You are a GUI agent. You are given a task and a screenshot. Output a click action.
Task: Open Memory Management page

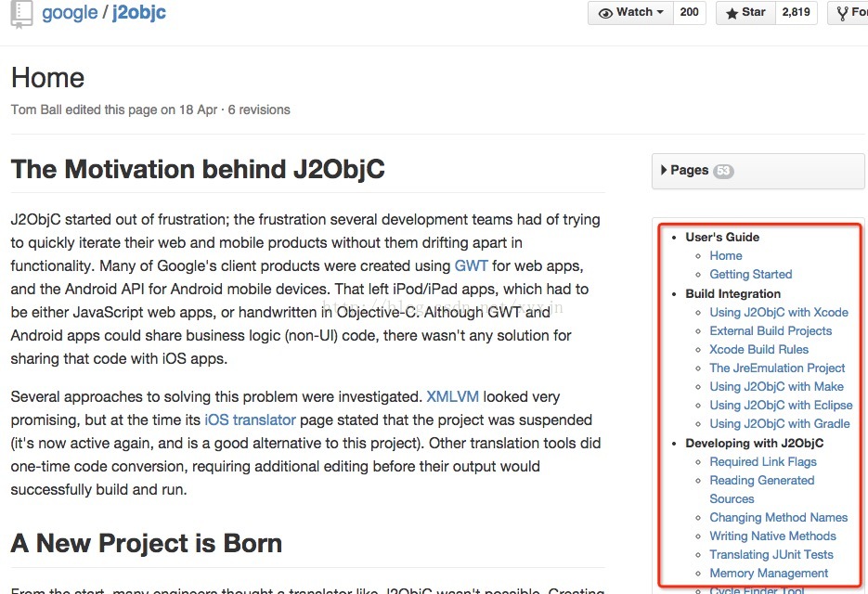769,573
